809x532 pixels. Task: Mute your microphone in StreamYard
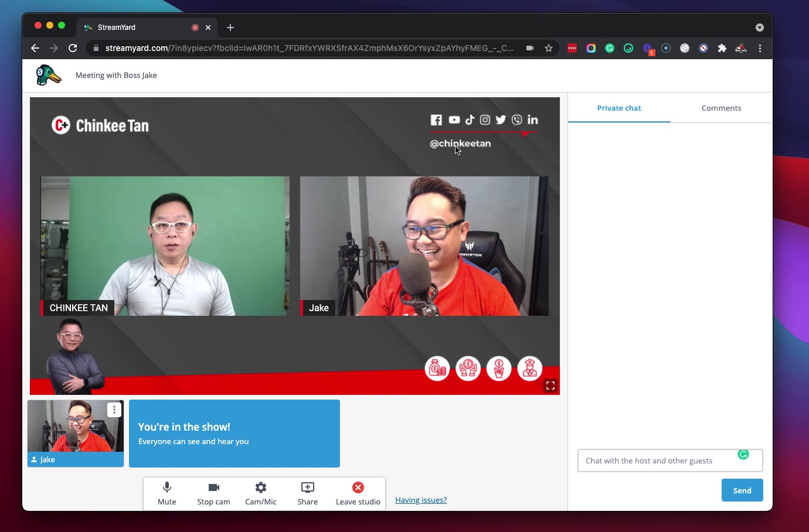pos(167,493)
